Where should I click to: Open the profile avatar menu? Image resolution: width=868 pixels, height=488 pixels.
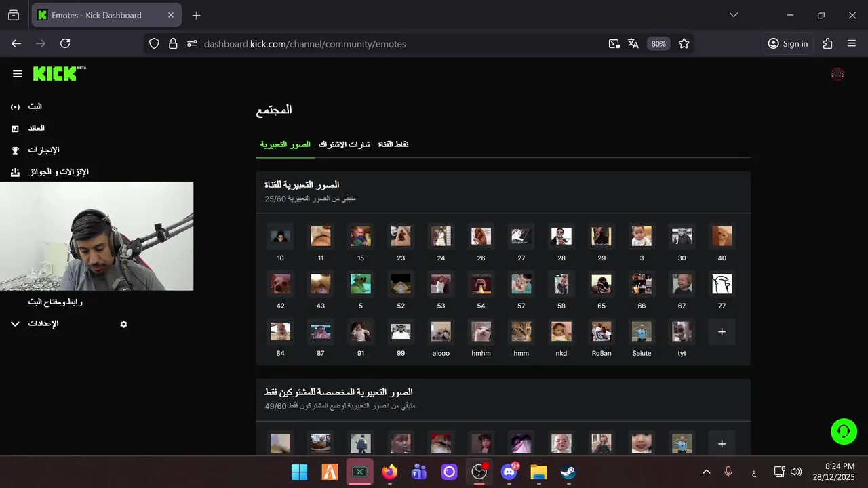837,74
